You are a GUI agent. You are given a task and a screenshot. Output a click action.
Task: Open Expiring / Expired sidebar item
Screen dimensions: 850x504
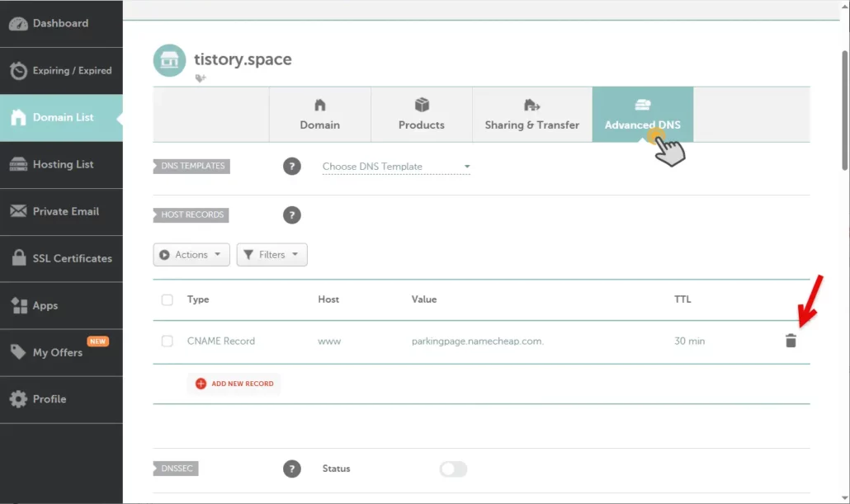[x=61, y=70]
